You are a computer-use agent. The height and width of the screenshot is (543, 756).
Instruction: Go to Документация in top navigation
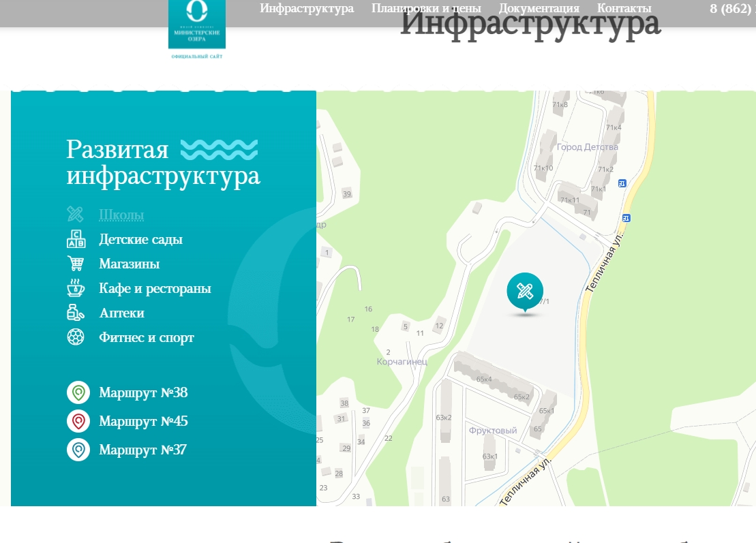(539, 8)
